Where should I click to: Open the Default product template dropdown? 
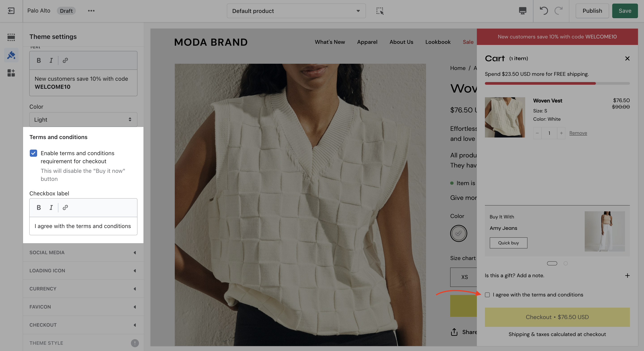pos(296,11)
